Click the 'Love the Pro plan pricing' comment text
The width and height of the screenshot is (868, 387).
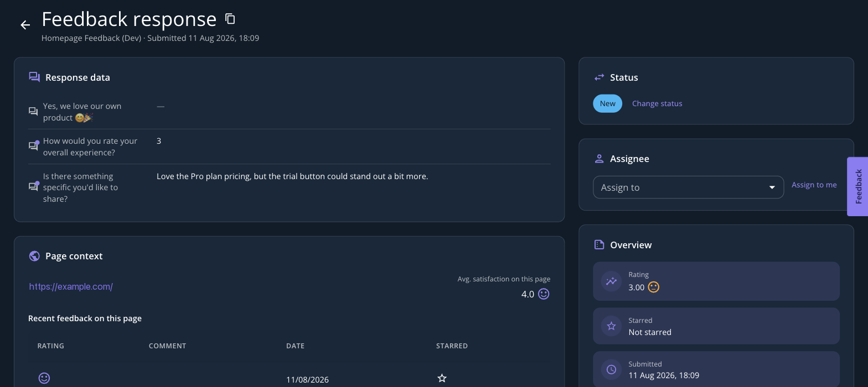292,176
